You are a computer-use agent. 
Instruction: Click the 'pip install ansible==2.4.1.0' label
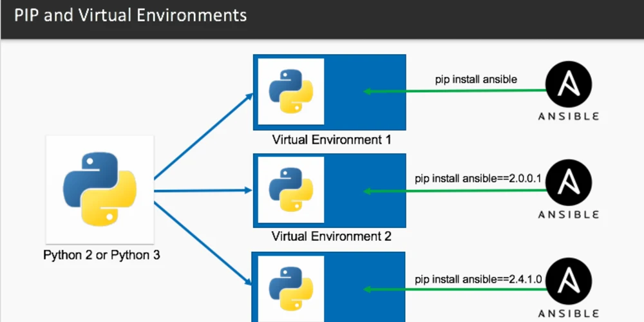coord(478,279)
